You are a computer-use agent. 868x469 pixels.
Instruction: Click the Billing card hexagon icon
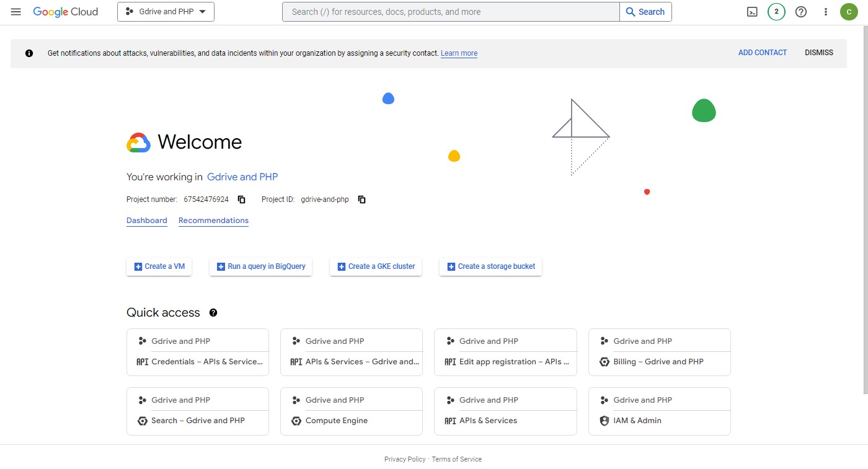pos(604,362)
